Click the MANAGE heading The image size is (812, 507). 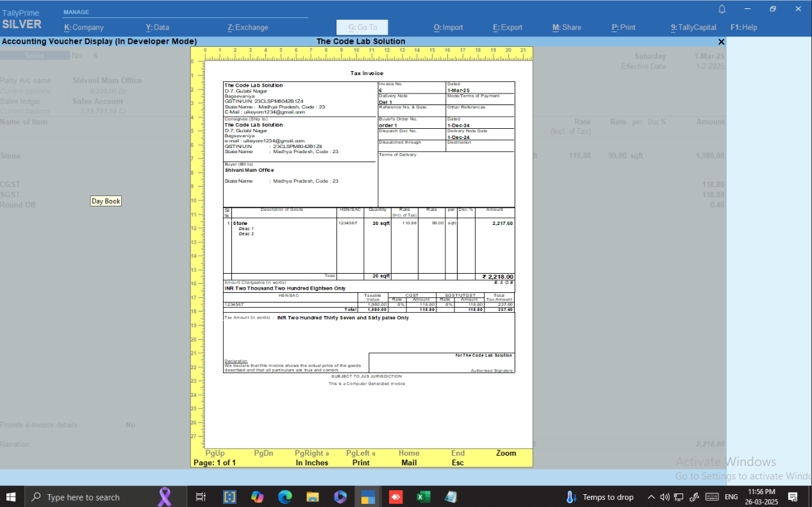coord(76,12)
